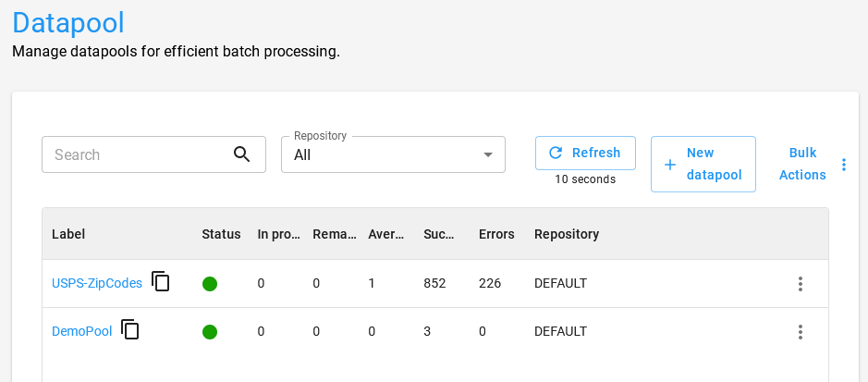Image resolution: width=868 pixels, height=382 pixels.
Task: Click the three-dot icon beside Bulk Actions
Action: pyautogui.click(x=843, y=165)
